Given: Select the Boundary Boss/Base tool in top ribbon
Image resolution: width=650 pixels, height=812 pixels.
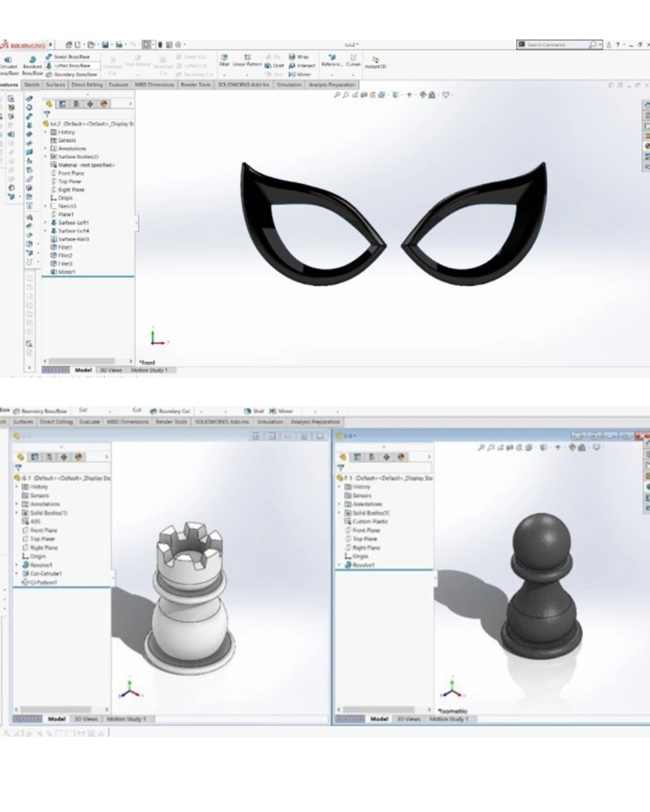Looking at the screenshot, I should (72, 74).
